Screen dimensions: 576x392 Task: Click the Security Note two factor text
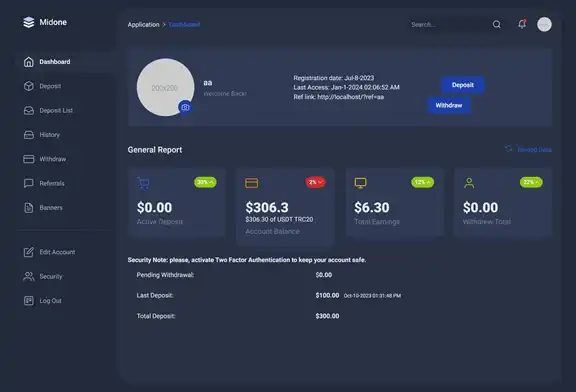[247, 260]
